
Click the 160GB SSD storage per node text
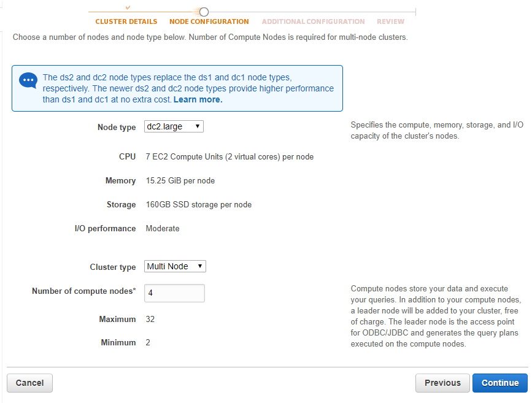click(198, 205)
